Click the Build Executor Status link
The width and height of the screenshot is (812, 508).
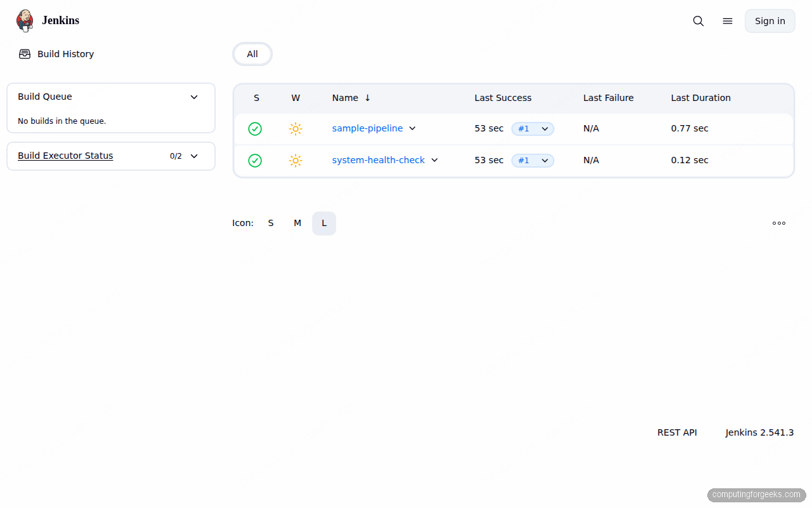coord(65,156)
